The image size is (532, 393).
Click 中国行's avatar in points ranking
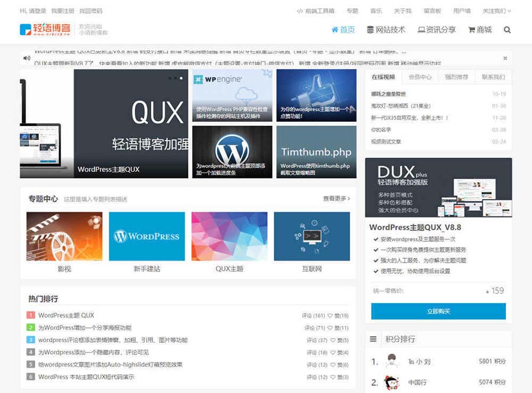[x=392, y=382]
